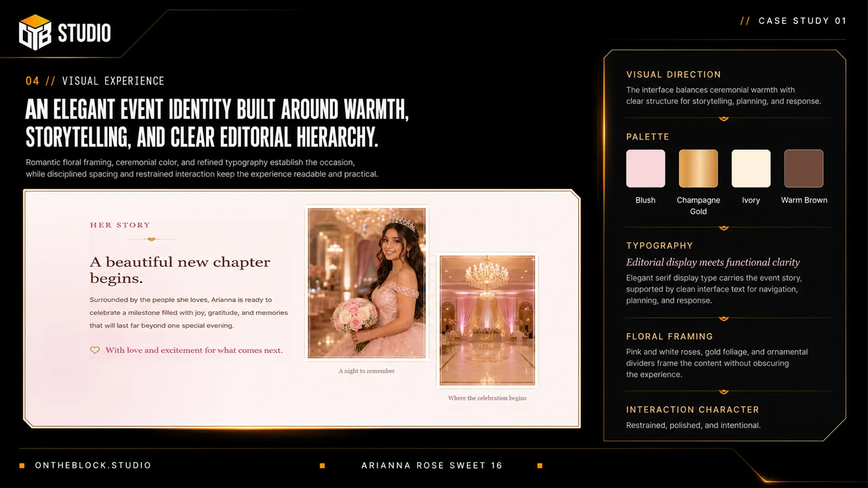Click the 'Surrounded by the people she loves' paragraph
Viewport: 868px width, 488px height.
[189, 313]
